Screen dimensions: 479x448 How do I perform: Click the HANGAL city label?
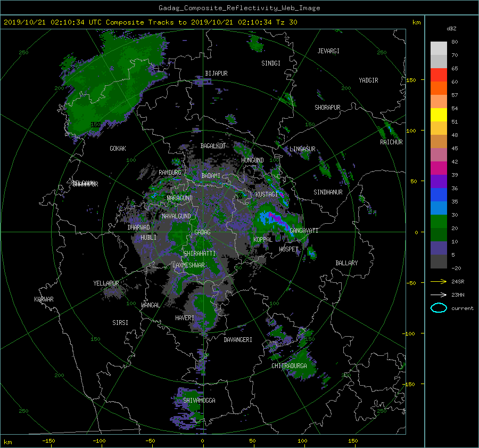pos(150,305)
